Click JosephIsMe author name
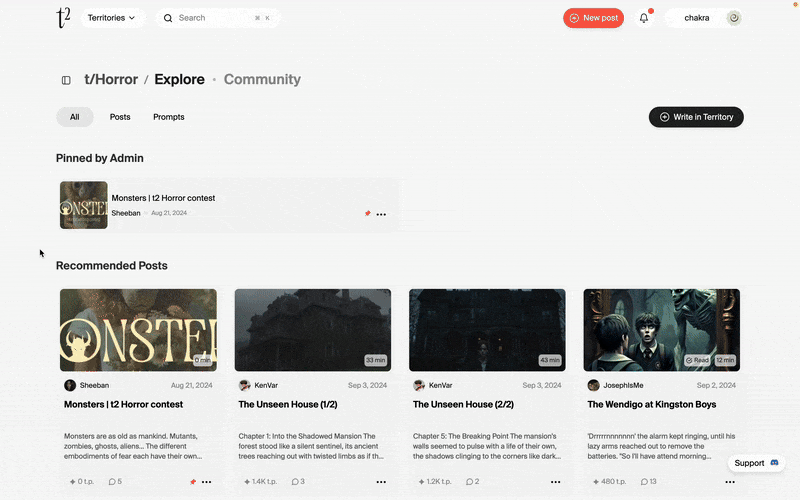The image size is (800, 500). (x=623, y=386)
